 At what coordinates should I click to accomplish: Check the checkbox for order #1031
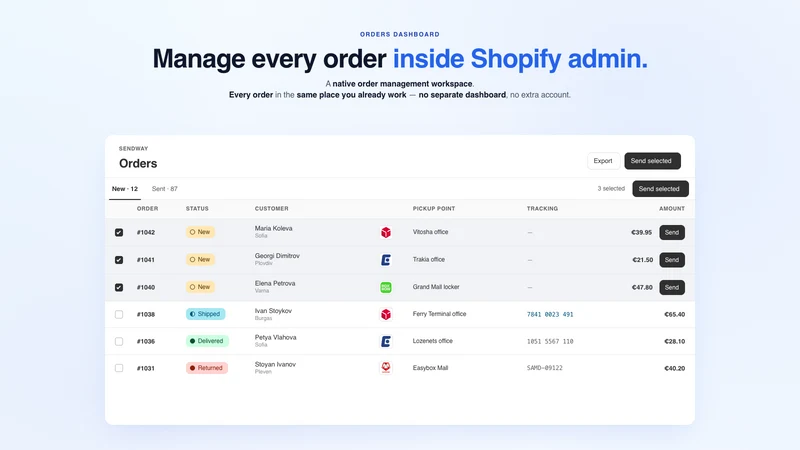[x=119, y=368]
